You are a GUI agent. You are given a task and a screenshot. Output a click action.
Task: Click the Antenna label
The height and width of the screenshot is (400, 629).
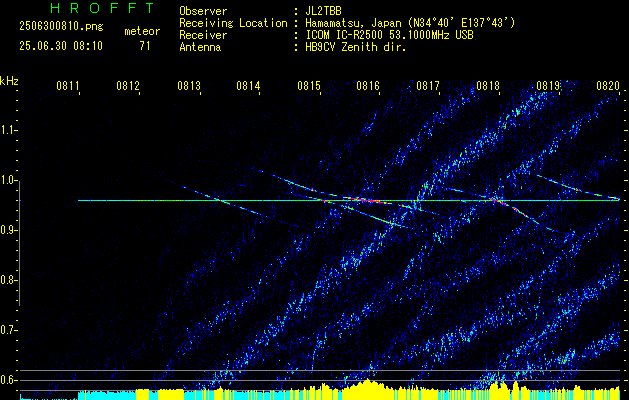point(200,47)
